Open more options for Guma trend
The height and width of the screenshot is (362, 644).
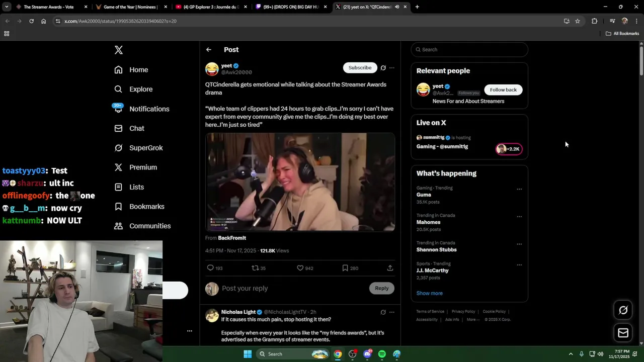[x=519, y=190]
